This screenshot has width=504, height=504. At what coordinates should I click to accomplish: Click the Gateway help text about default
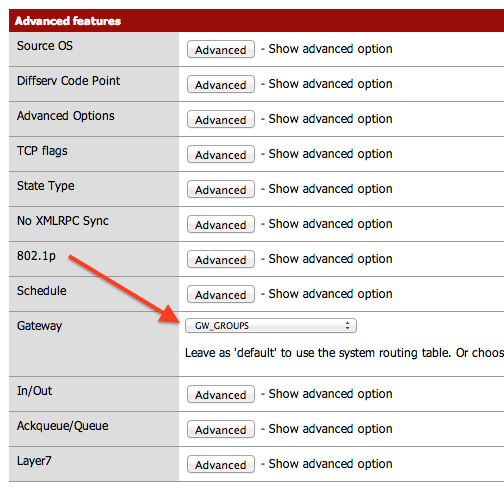pos(344,353)
